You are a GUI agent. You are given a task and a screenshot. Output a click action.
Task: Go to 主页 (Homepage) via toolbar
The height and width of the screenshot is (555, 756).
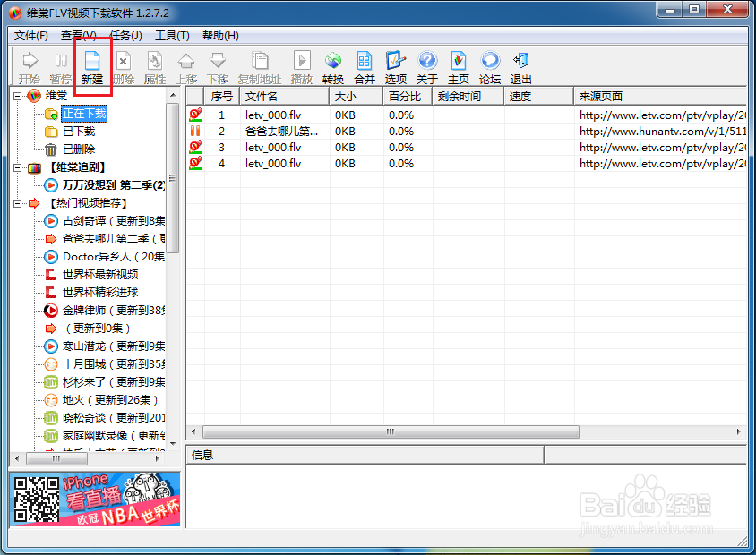459,67
